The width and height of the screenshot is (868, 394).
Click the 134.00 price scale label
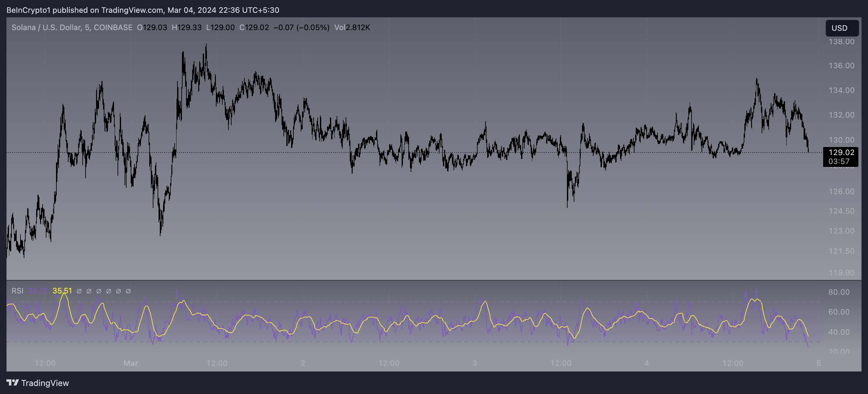[841, 90]
